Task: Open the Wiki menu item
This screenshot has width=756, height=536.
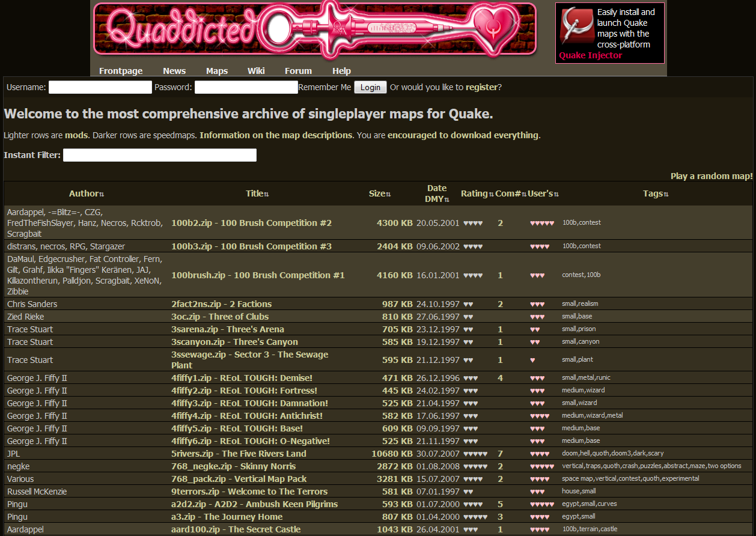Action: [256, 71]
